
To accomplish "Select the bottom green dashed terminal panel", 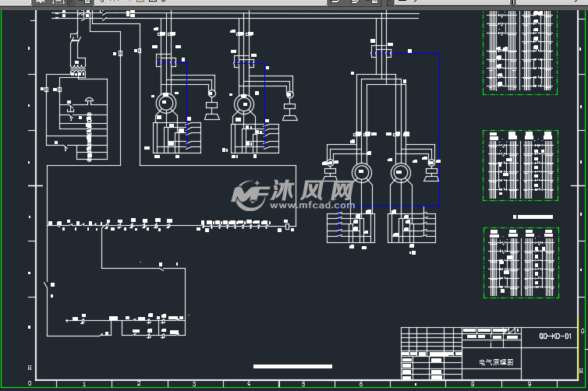I will coord(521,262).
